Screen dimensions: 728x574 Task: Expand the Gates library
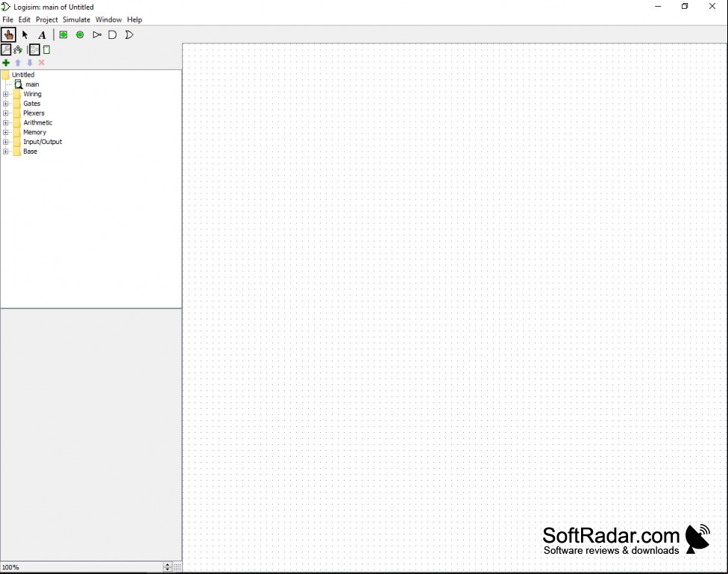(x=5, y=104)
